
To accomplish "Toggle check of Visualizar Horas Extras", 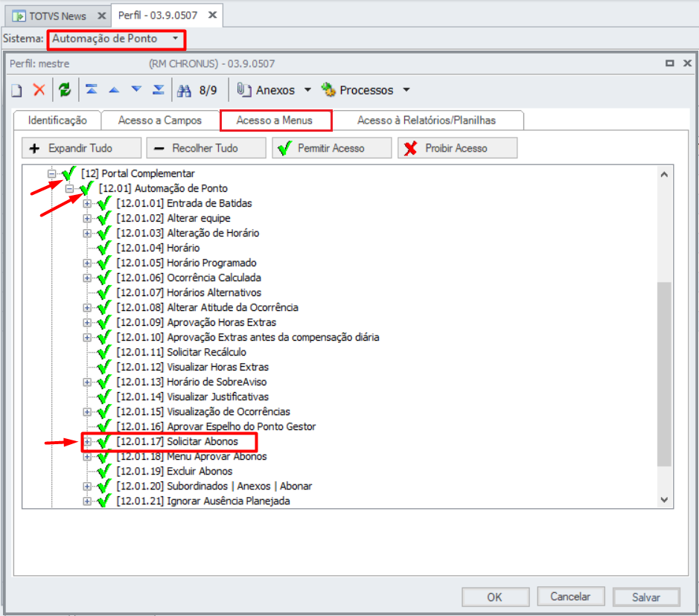I will tap(104, 367).
